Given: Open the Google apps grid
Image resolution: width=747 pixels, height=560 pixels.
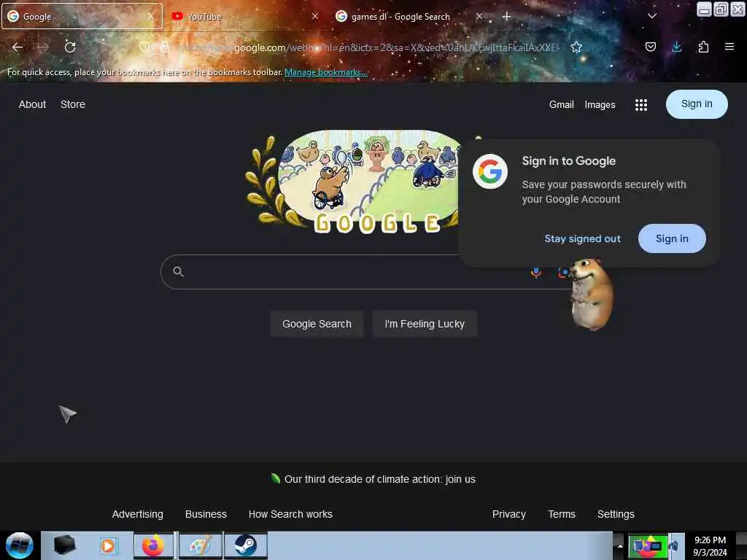Looking at the screenshot, I should [641, 105].
